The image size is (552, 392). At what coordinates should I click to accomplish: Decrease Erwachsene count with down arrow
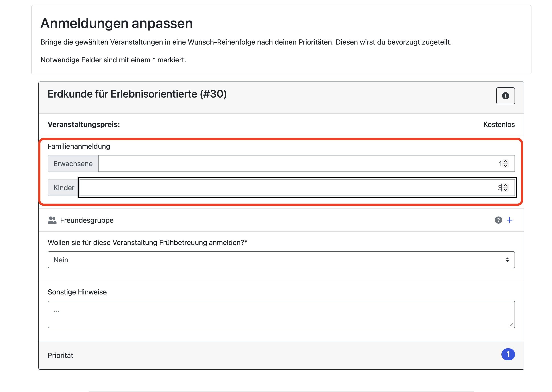(x=505, y=166)
